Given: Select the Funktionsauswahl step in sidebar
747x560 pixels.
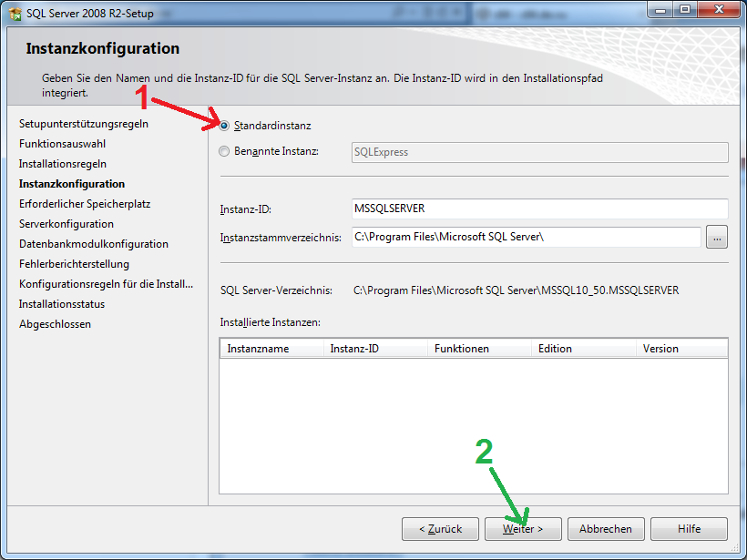Looking at the screenshot, I should point(63,144).
